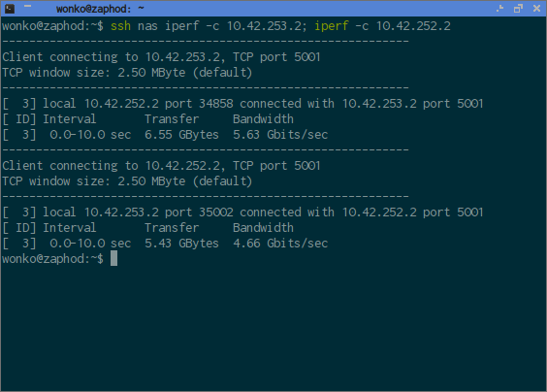The width and height of the screenshot is (547, 392).
Task: Click the minimize dash in title bar
Action: point(28,6)
